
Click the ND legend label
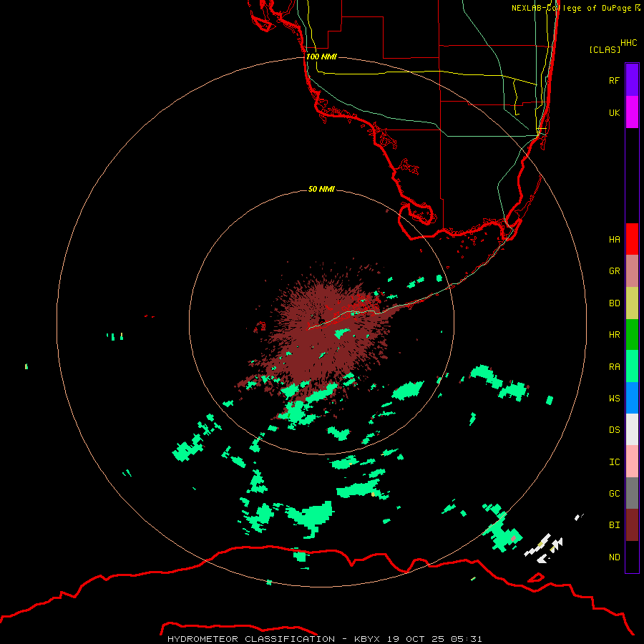pyautogui.click(x=614, y=557)
